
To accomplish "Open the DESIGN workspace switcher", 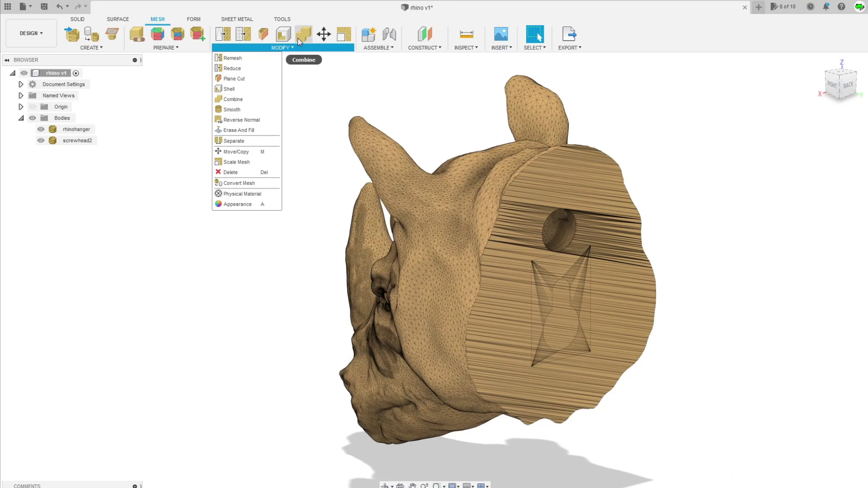I will click(x=30, y=33).
